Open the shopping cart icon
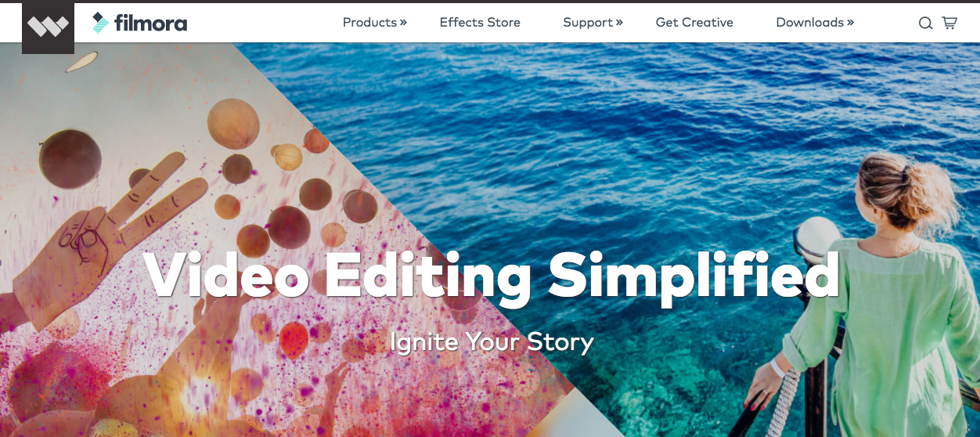 pos(949,23)
